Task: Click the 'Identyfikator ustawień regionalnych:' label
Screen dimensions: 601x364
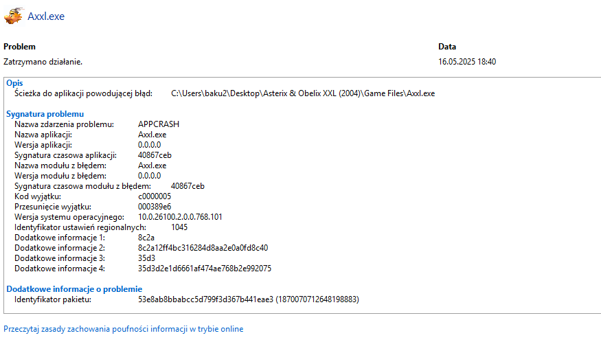Action: click(80, 228)
